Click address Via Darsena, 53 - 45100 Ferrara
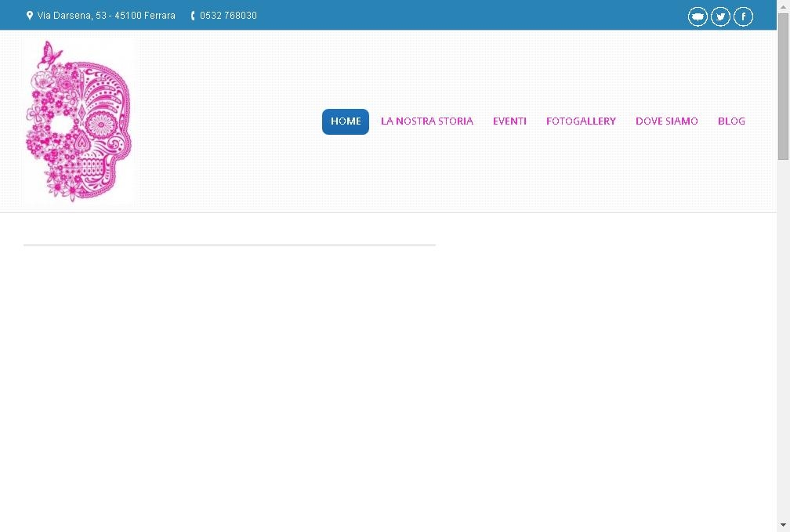Image resolution: width=790 pixels, height=532 pixels. pos(107,16)
